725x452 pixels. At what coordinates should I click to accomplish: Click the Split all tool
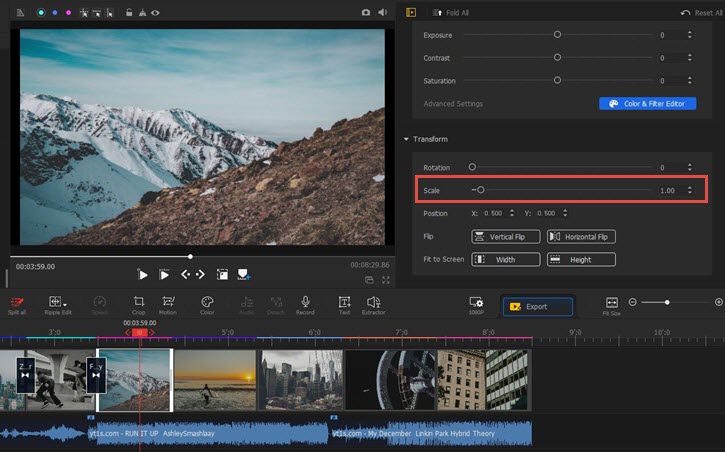[17, 303]
